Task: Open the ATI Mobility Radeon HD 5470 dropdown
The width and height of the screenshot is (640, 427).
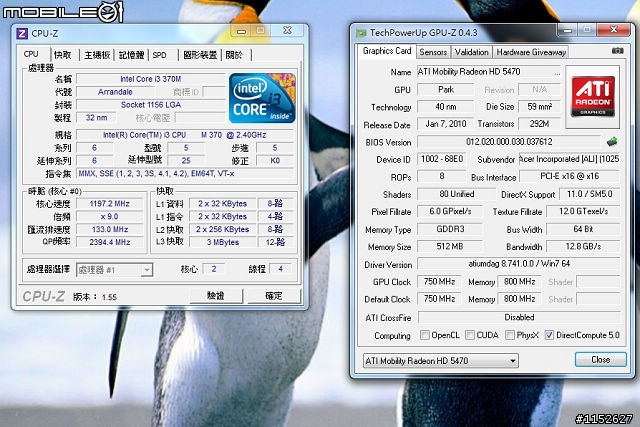Action: pos(441,361)
